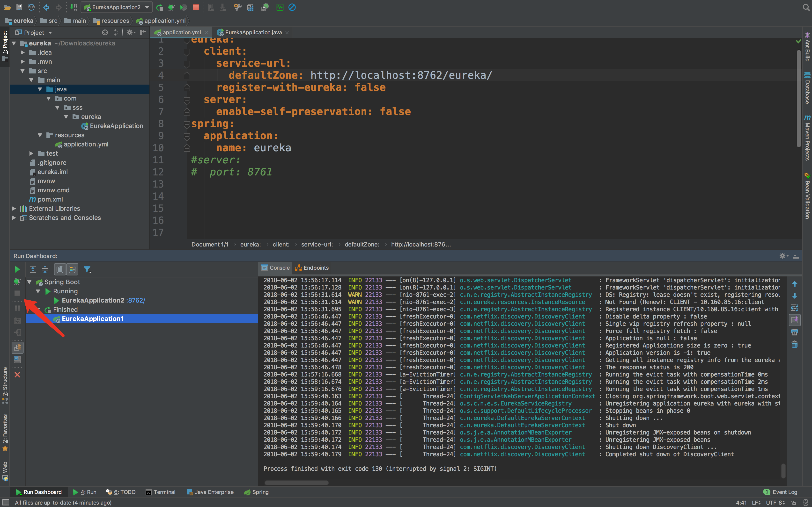
Task: Toggle group-by-type button in dashboard toolbar
Action: (x=60, y=269)
